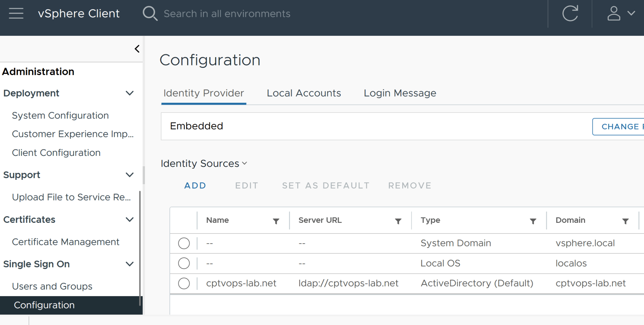Screen dimensions: 644x325
Task: Switch to the Local Accounts tab
Action: pos(303,93)
